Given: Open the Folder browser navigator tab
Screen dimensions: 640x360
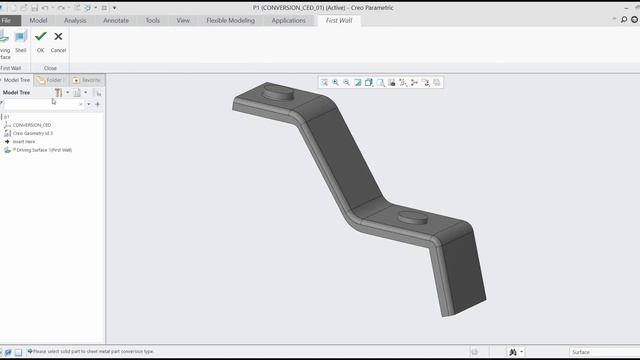Looking at the screenshot, I should pos(51,80).
